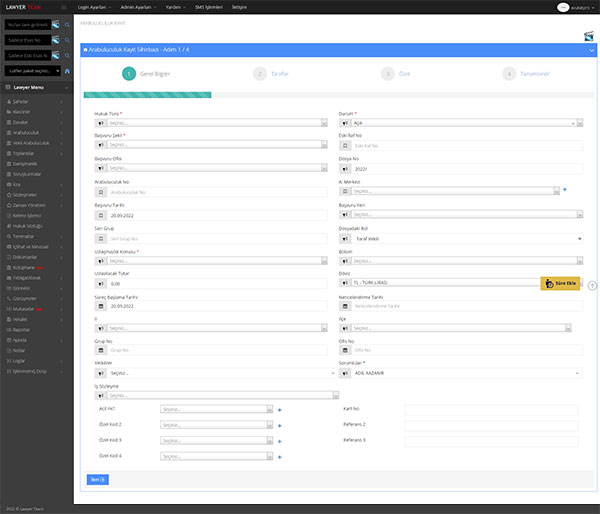Go to the Özet wizard step
This screenshot has height=514, width=600.
click(x=396, y=74)
